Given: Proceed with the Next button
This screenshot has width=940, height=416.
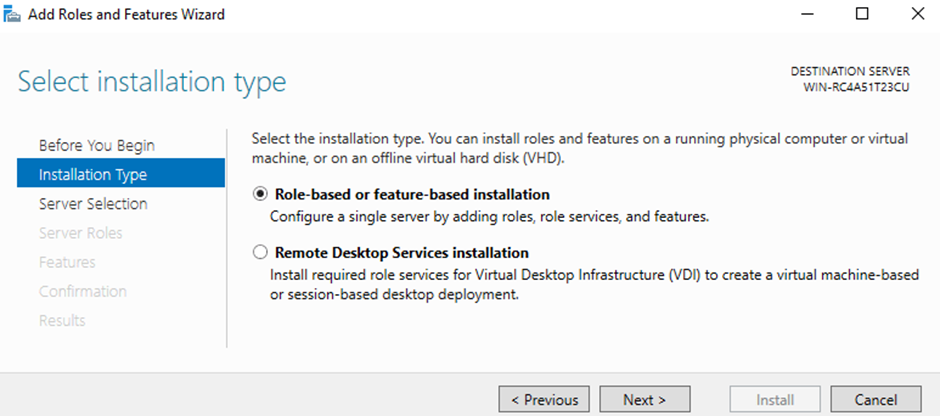Looking at the screenshot, I should click(643, 399).
